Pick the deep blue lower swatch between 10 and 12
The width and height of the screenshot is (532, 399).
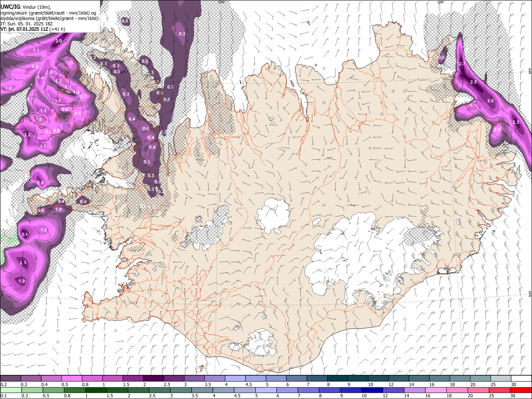point(372,390)
